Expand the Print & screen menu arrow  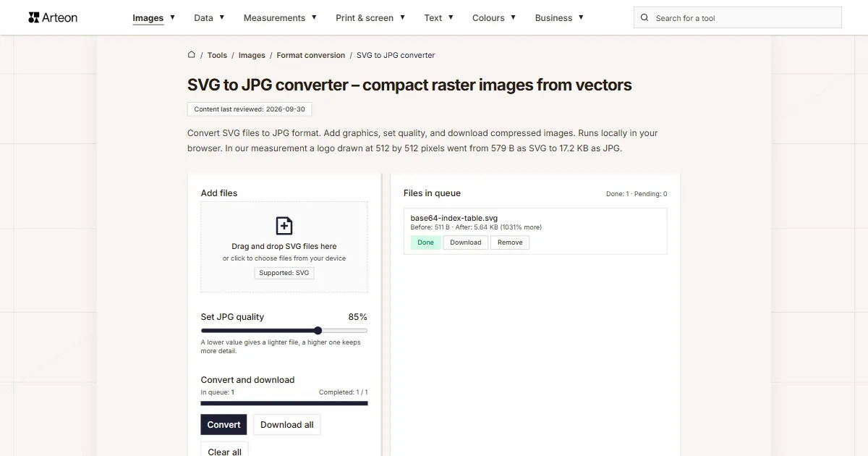tap(402, 17)
